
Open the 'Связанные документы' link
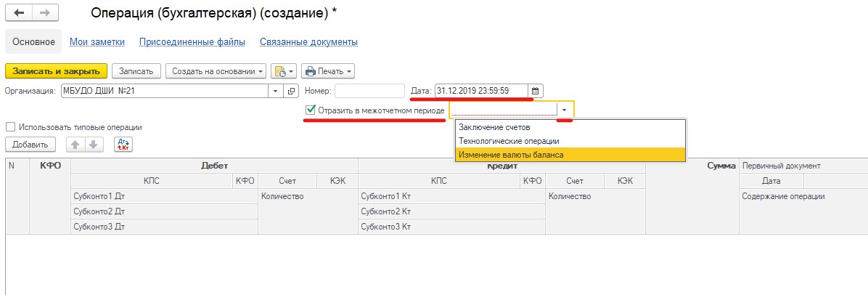pyautogui.click(x=308, y=42)
